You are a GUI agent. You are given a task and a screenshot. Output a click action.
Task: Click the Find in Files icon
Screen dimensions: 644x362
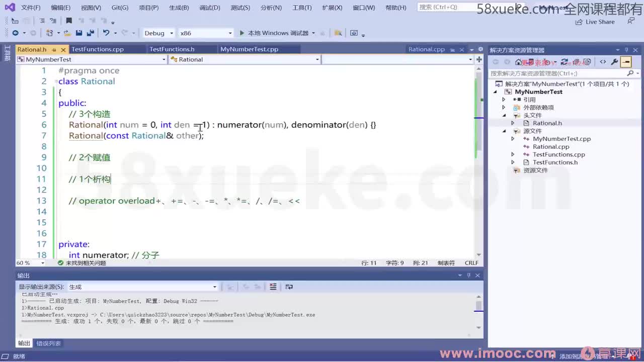click(338, 33)
